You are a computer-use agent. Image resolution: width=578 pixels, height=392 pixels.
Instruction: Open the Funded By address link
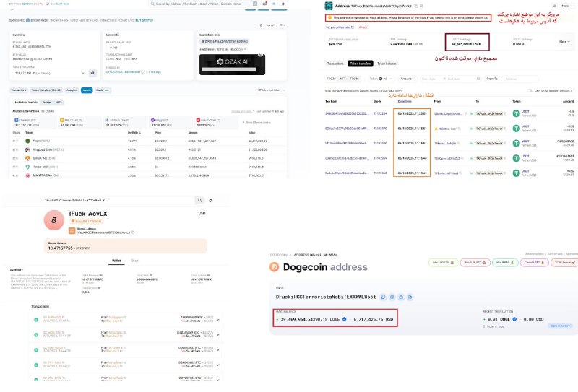pyautogui.click(x=123, y=72)
